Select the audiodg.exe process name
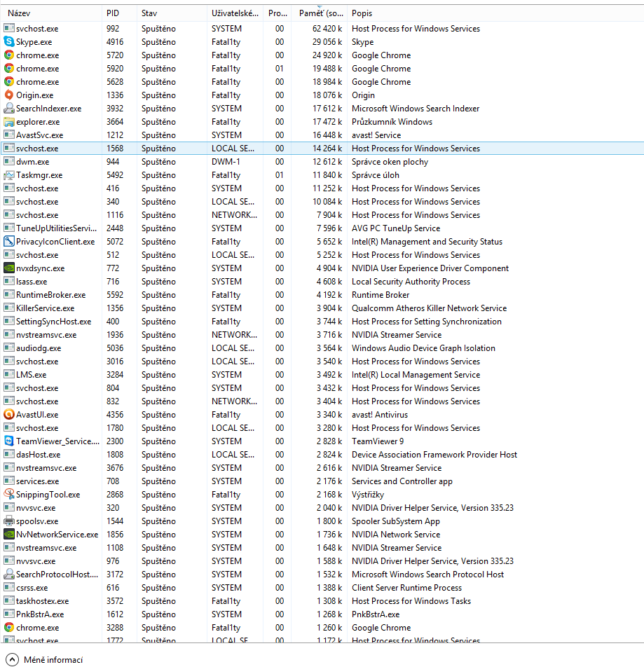This screenshot has height=667, width=644. (x=39, y=348)
